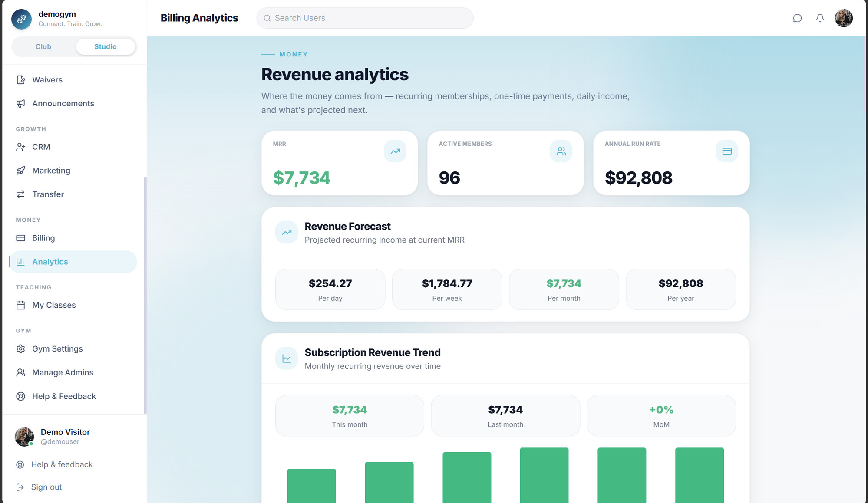Select the Per month forecast card
Viewport: 868px width, 503px height.
tap(564, 289)
